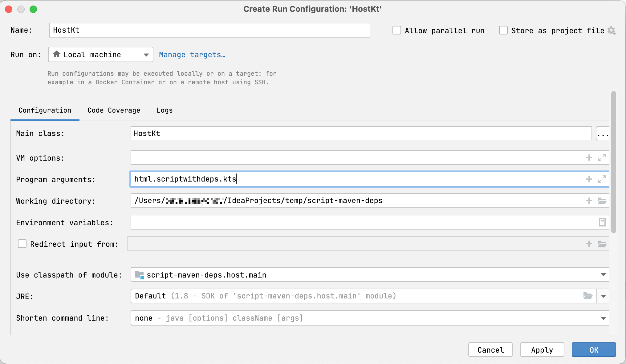The height and width of the screenshot is (364, 626).
Task: Enable Allow parallel run checkbox
Action: [x=396, y=31]
